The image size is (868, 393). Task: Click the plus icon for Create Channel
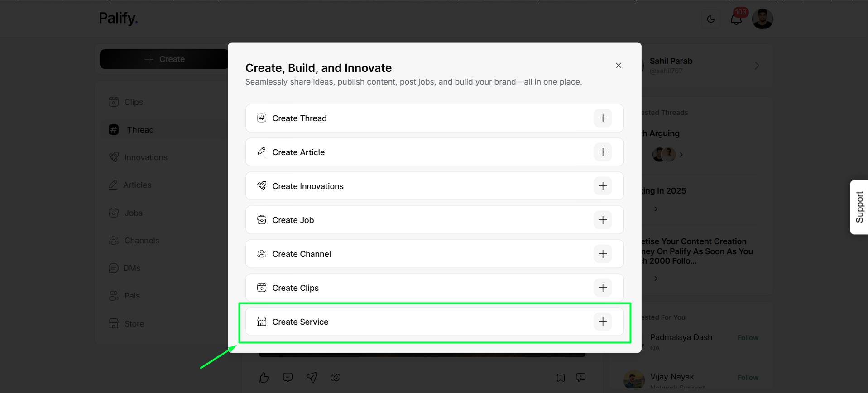coord(603,254)
